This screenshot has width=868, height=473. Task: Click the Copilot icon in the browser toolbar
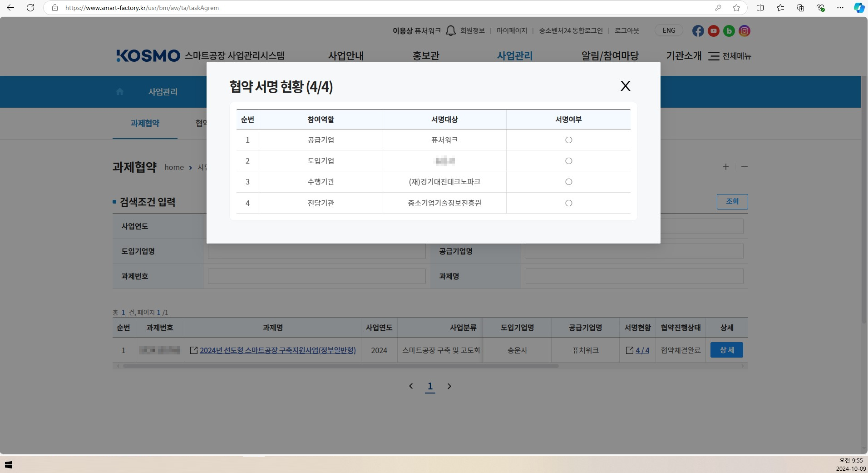click(x=858, y=8)
